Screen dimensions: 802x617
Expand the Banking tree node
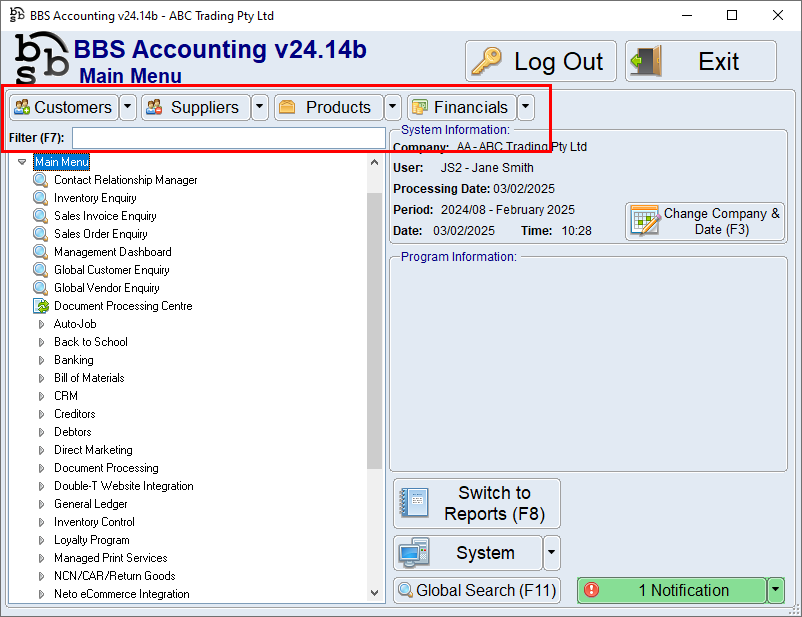coord(42,360)
